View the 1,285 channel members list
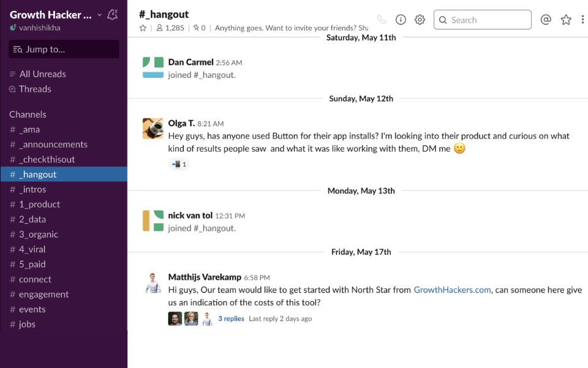 click(170, 28)
